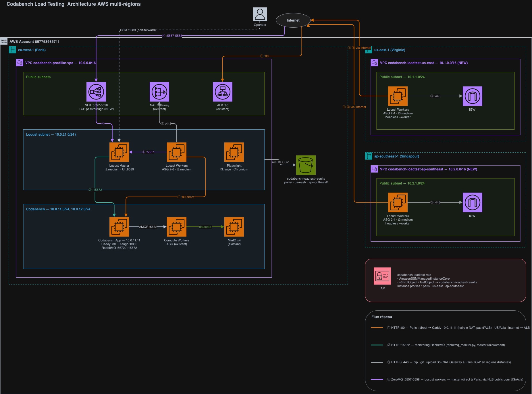Image resolution: width=532 pixels, height=394 pixels.
Task: Select the eu-west-1 region flag icon
Action: [12, 50]
